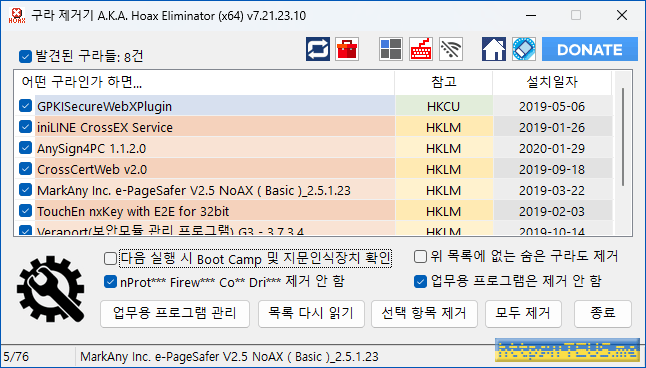Sort by the 참고 column header
This screenshot has width=646, height=368.
444,83
